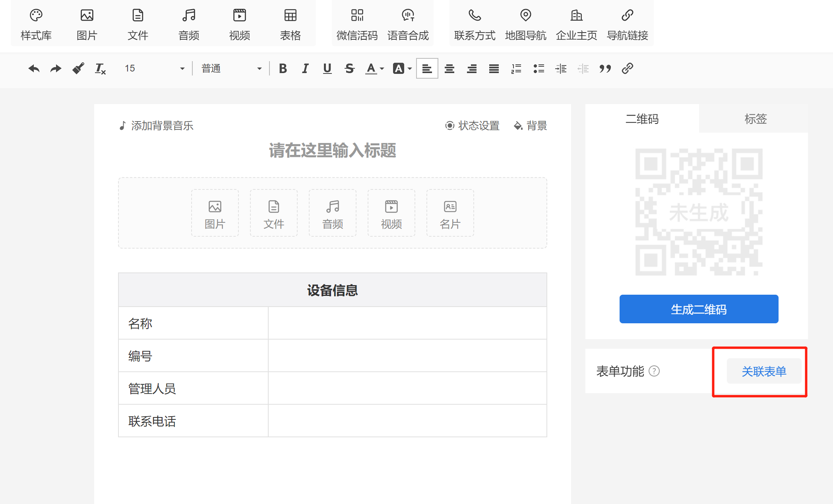The width and height of the screenshot is (833, 504).
Task: Open the highlight color dropdown arrow
Action: [x=410, y=69]
